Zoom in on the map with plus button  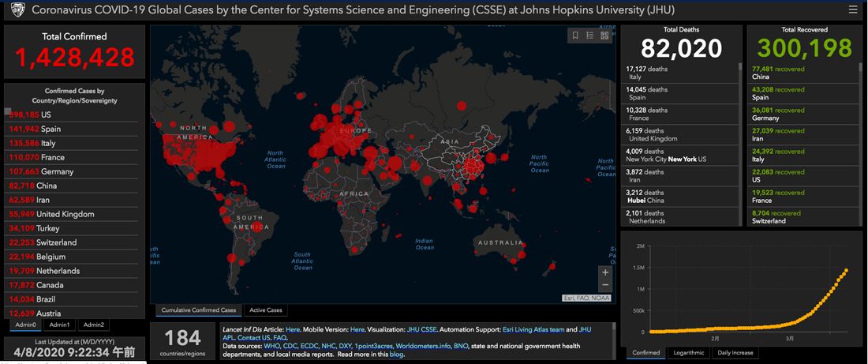coord(605,272)
